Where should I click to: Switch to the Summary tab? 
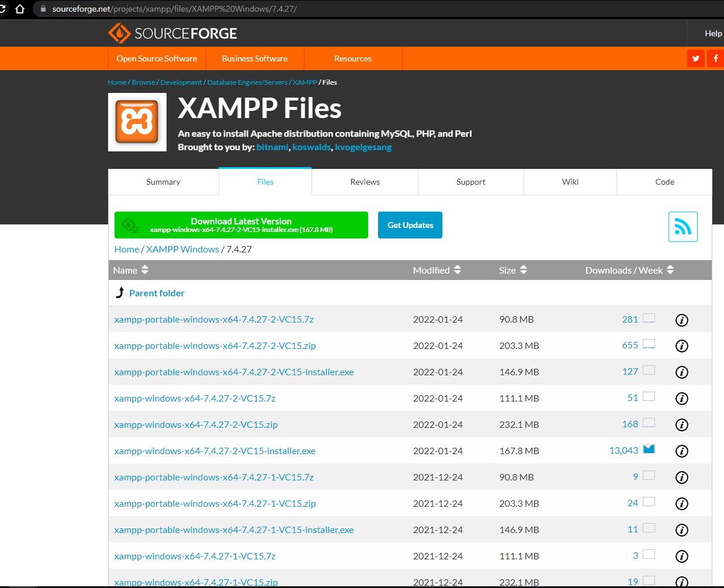point(164,182)
